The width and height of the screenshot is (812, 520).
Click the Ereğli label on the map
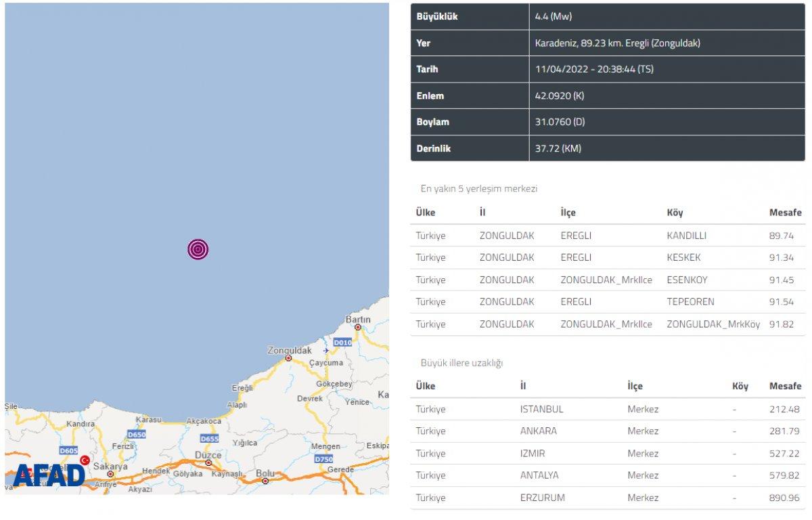242,388
